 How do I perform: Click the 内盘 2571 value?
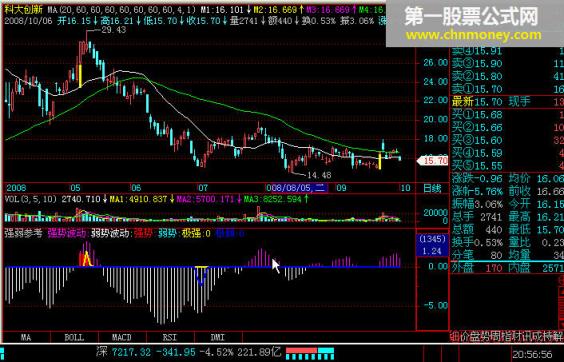536,268
